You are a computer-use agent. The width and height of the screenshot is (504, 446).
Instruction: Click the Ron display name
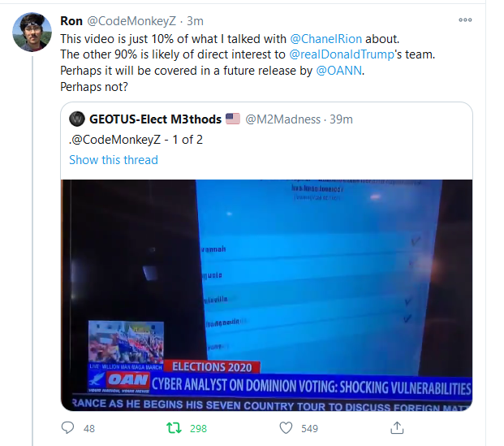coord(71,21)
